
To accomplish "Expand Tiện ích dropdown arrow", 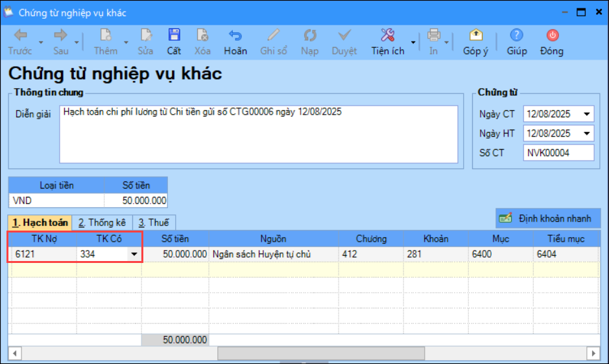I will coord(413,42).
